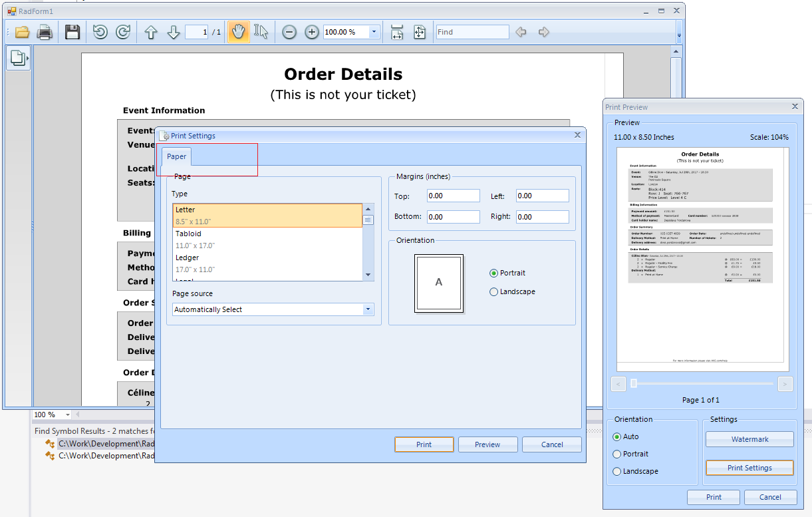Viewport: 812px width, 517px height.
Task: Activate the hand pan tool
Action: tap(238, 32)
